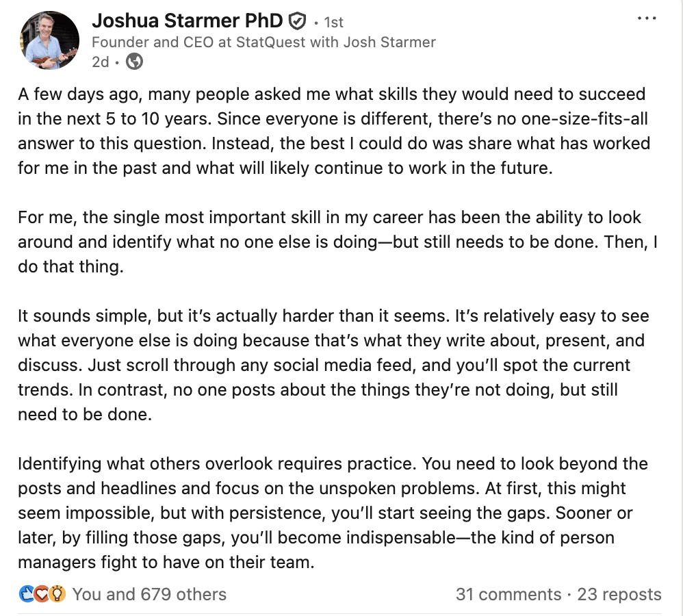Click the blue thumbs-up like reaction icon
Screen dimensions: 683x616
(x=27, y=594)
